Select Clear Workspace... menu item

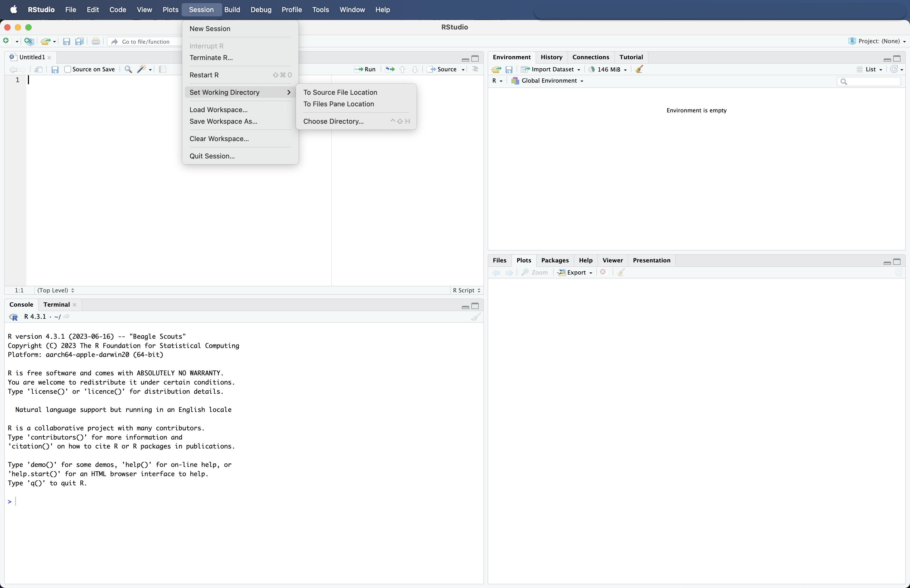240,139
